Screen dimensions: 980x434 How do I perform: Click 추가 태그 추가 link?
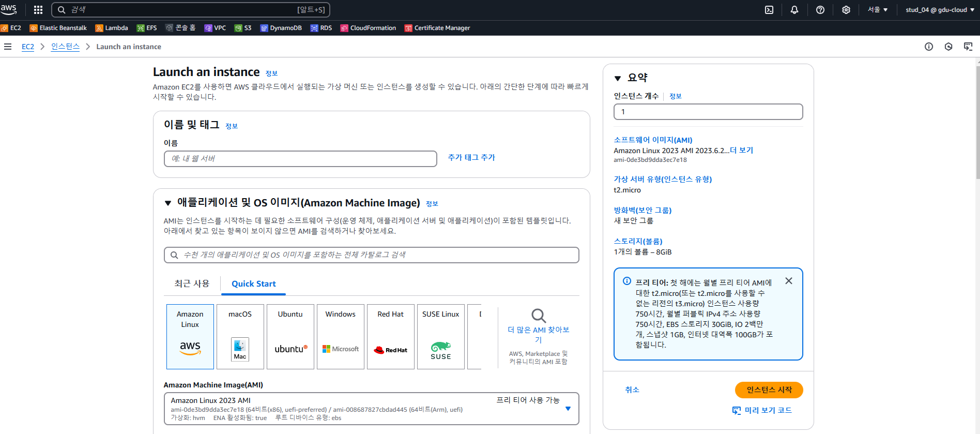click(471, 157)
